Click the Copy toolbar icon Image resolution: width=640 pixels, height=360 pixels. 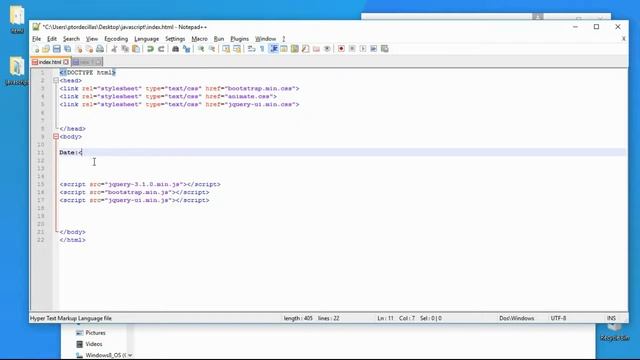click(125, 49)
